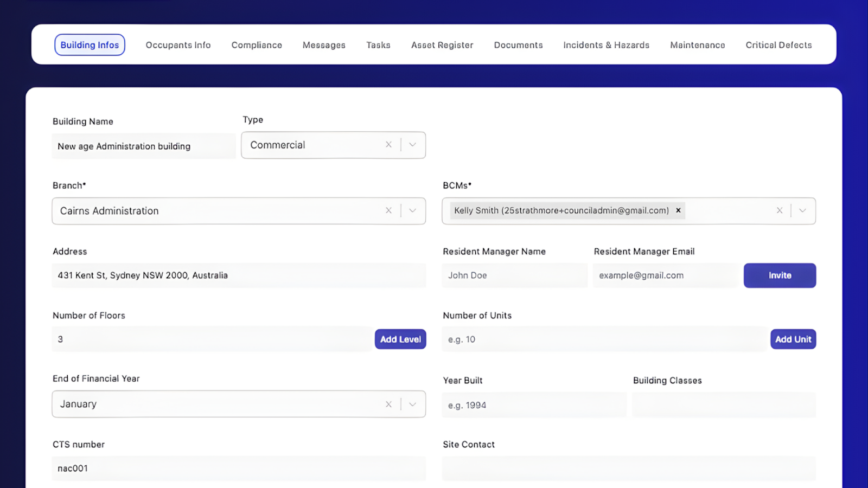868x488 pixels.
Task: Switch to Occupants Info tab
Action: pos(178,45)
